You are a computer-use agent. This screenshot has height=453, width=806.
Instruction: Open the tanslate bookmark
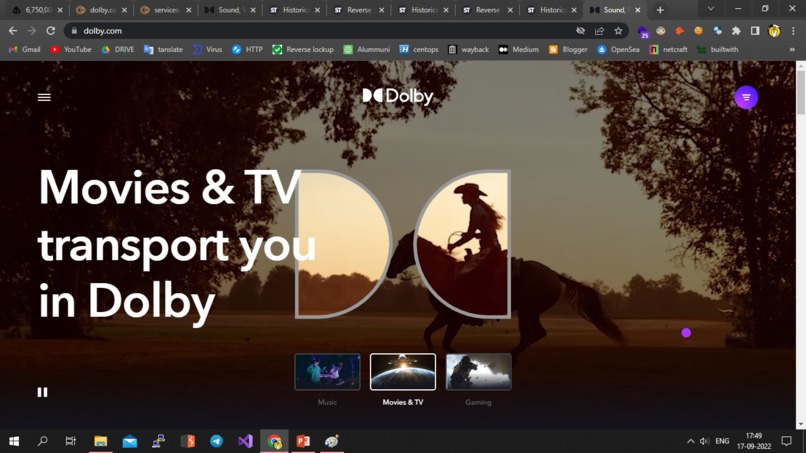(x=163, y=49)
